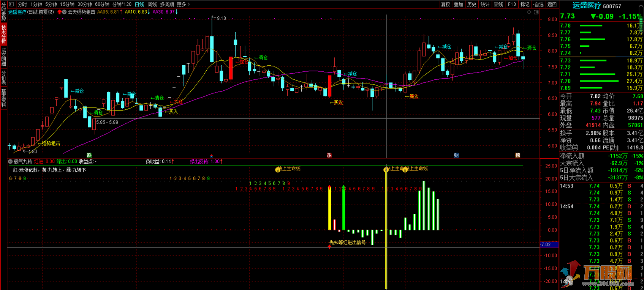Screen dimensions: 644x290
Task: Click the 净流入额 value row
Action: [x=601, y=156]
